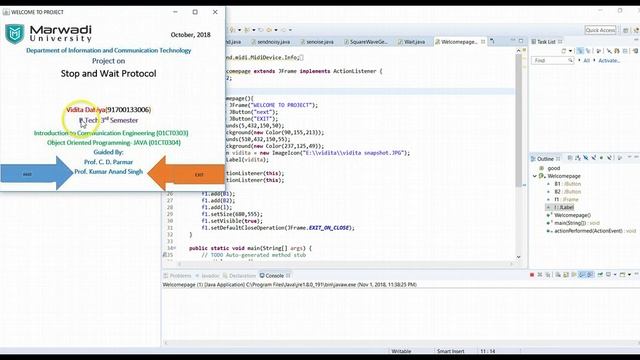Screen dimensions: 640x360
Task: Maximize the editor area using its maximize icon
Action: click(x=521, y=41)
